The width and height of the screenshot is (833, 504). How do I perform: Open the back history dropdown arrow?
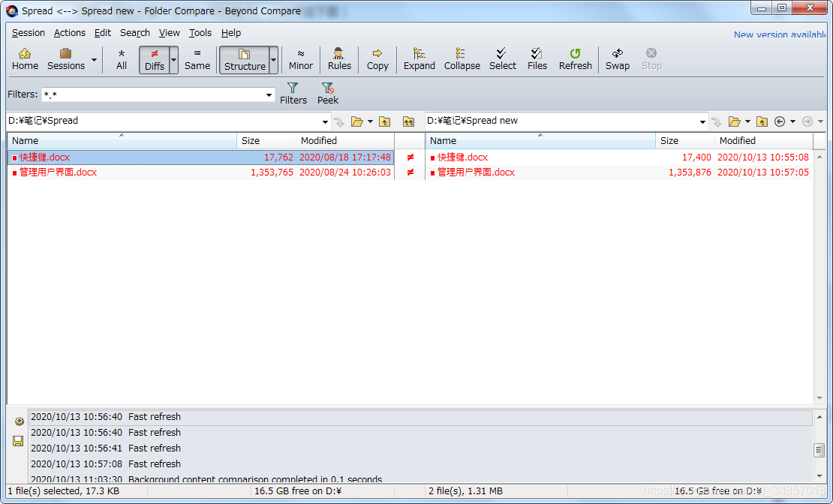(792, 121)
